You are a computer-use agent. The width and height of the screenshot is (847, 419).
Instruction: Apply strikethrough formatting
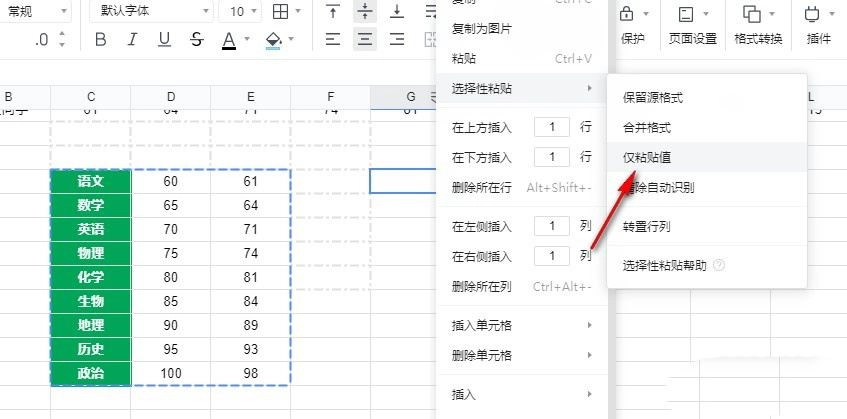pyautogui.click(x=197, y=40)
